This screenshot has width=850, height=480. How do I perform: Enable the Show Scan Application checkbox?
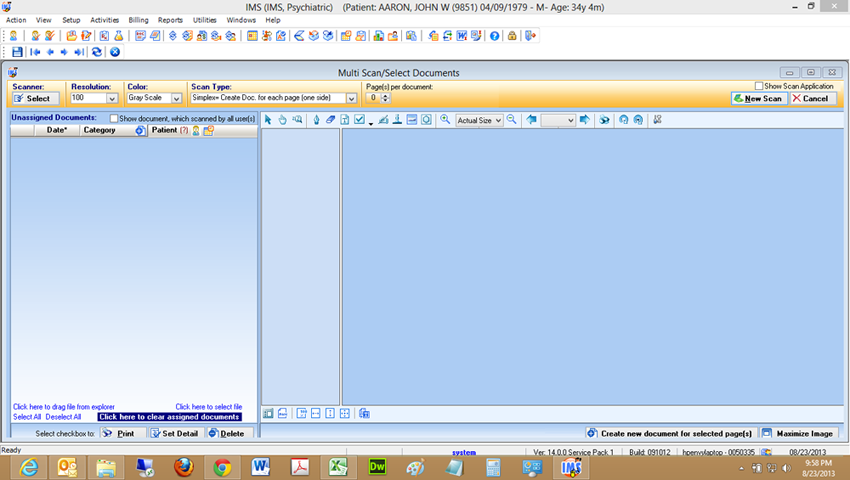[x=759, y=86]
